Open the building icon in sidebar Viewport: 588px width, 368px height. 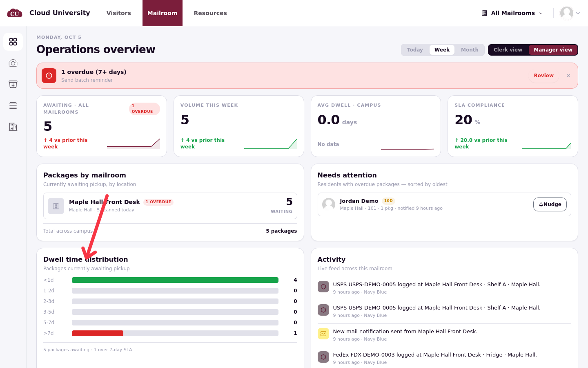tap(13, 127)
